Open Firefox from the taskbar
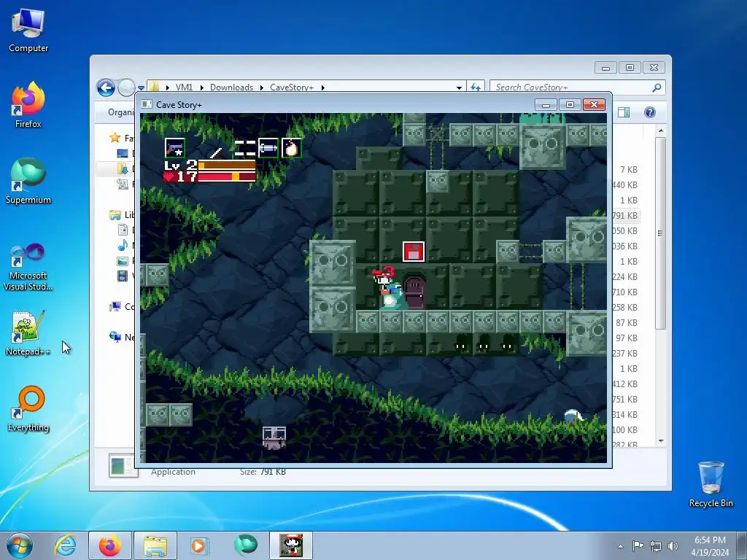This screenshot has width=747, height=560. coord(110,545)
